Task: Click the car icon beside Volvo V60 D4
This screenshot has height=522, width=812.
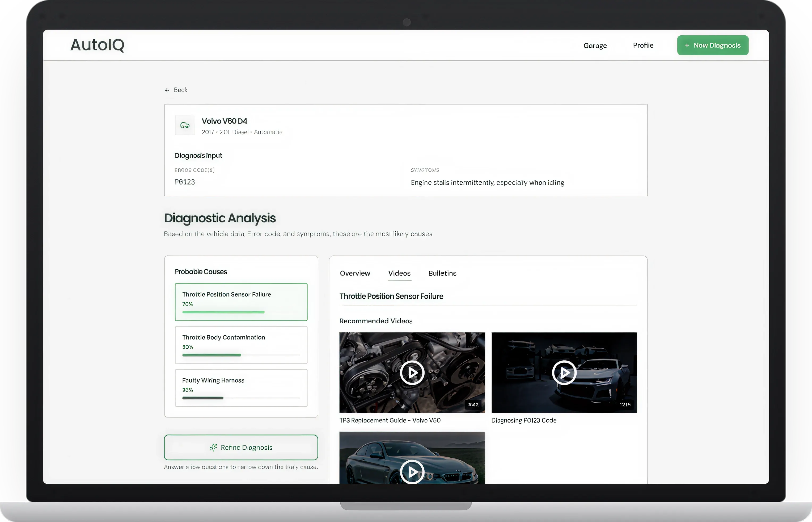Action: pos(185,126)
